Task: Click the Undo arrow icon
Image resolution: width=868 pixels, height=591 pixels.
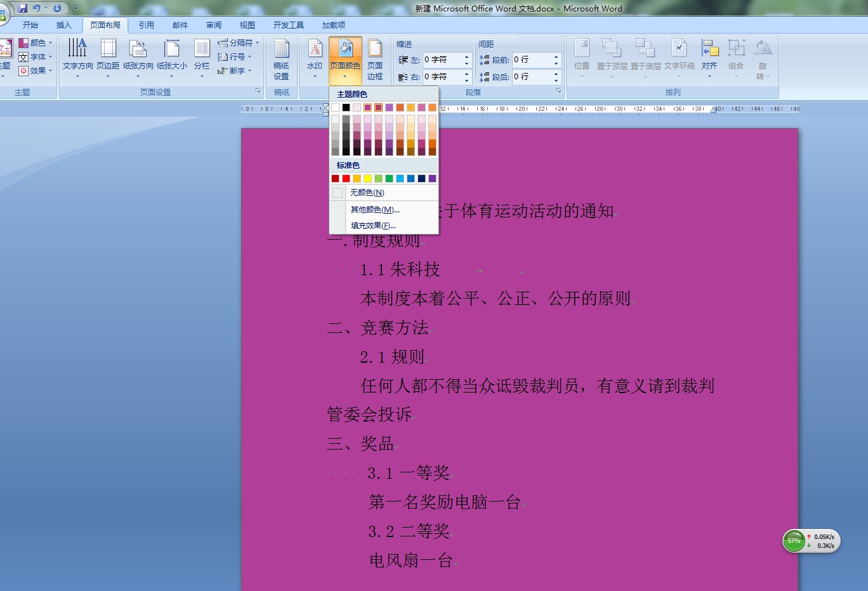Action: [37, 8]
